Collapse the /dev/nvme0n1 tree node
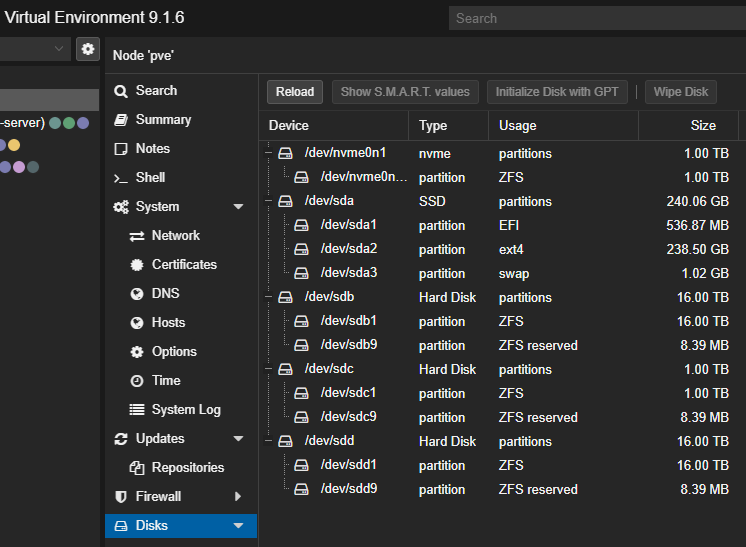 (x=269, y=153)
